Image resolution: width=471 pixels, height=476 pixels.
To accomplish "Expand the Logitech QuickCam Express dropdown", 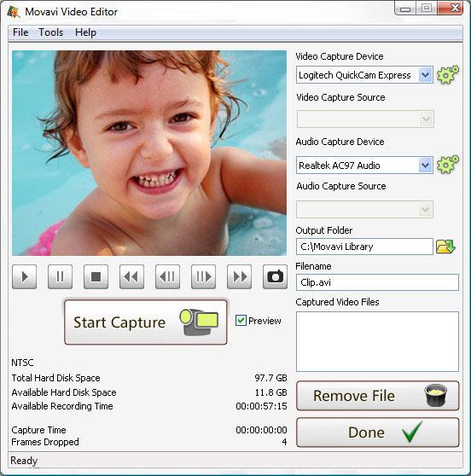I will [426, 75].
